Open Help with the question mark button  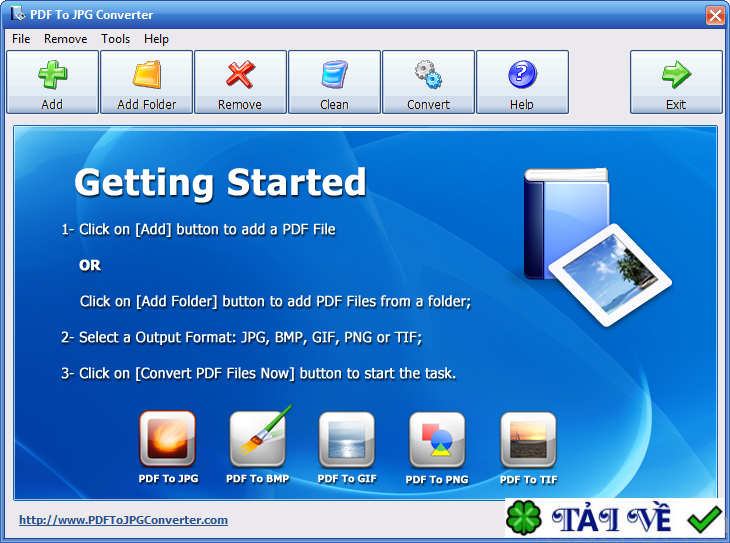[522, 82]
